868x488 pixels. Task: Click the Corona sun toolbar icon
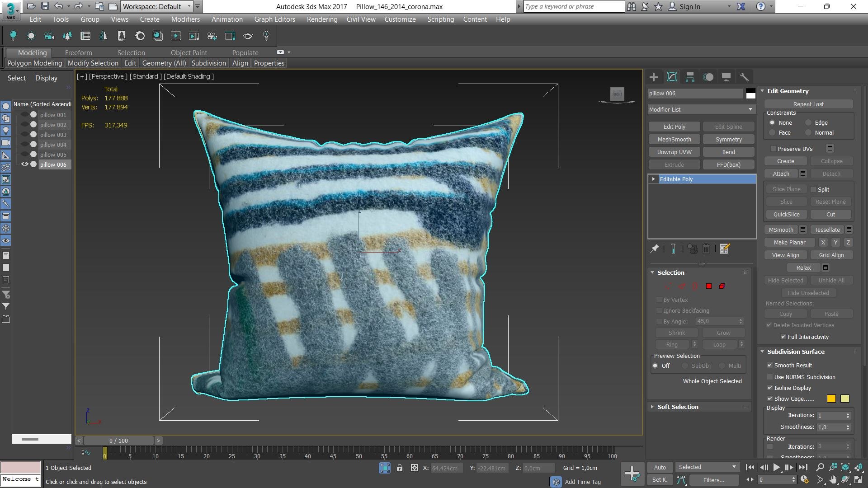[31, 36]
